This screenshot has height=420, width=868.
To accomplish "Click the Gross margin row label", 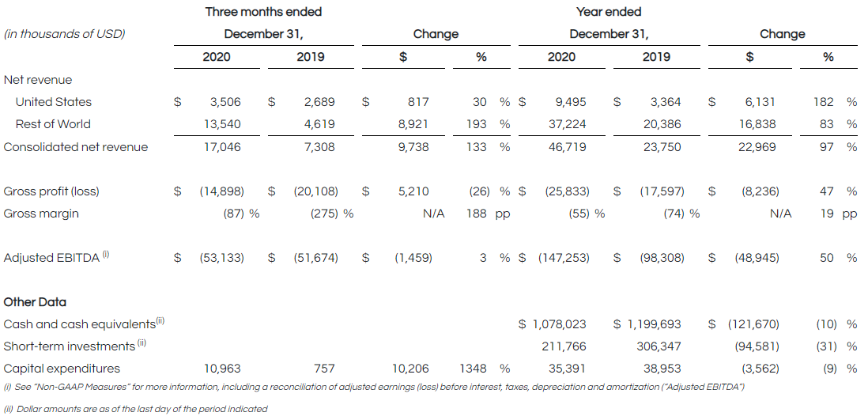I will coord(41,214).
